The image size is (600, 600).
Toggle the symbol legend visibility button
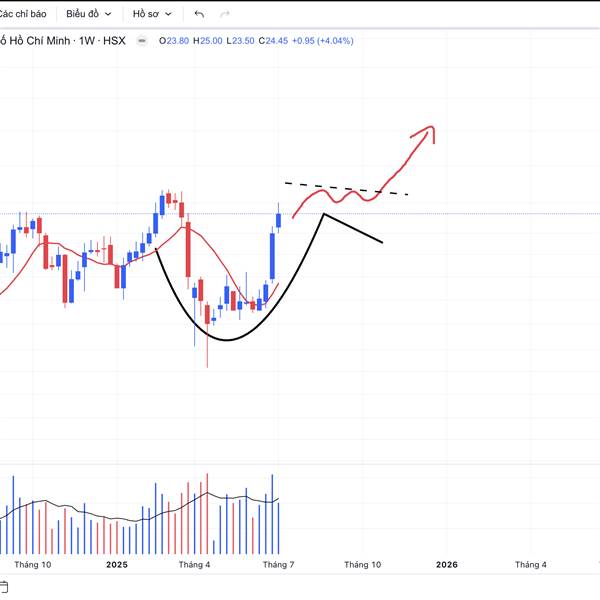142,41
